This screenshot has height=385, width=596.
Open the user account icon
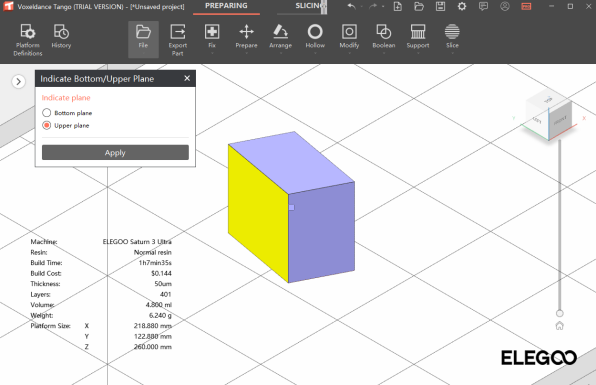(505, 6)
